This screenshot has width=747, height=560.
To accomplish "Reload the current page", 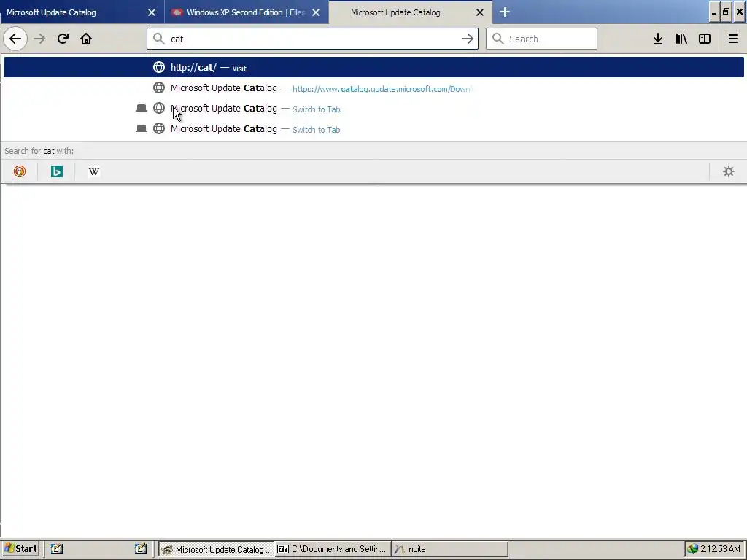I will tap(63, 39).
